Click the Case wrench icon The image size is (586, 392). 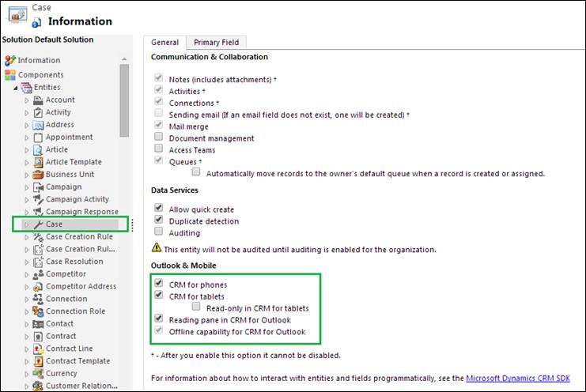pos(38,224)
